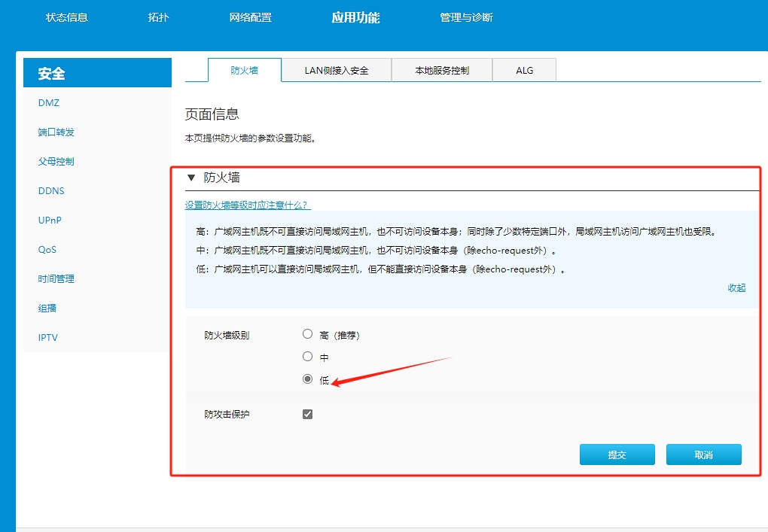
Task: Click the 设置防火墙等级时应注意什么 help link
Action: click(248, 205)
